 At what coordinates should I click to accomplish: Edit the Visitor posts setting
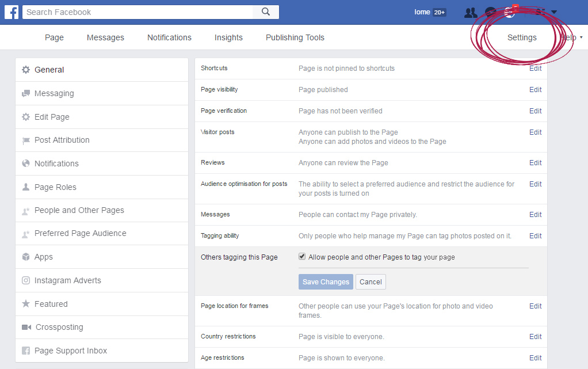click(536, 132)
